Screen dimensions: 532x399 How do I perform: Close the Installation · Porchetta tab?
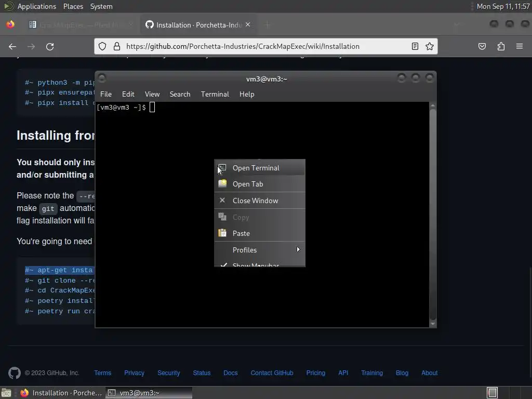(248, 24)
